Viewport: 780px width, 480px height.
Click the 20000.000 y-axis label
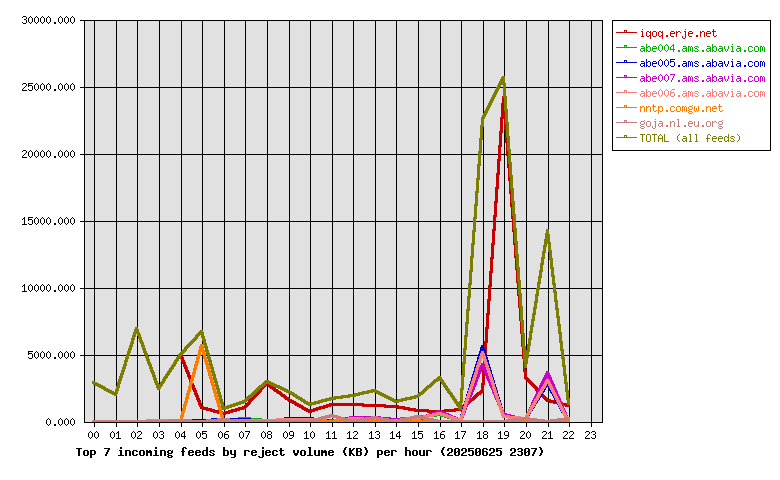coord(49,154)
